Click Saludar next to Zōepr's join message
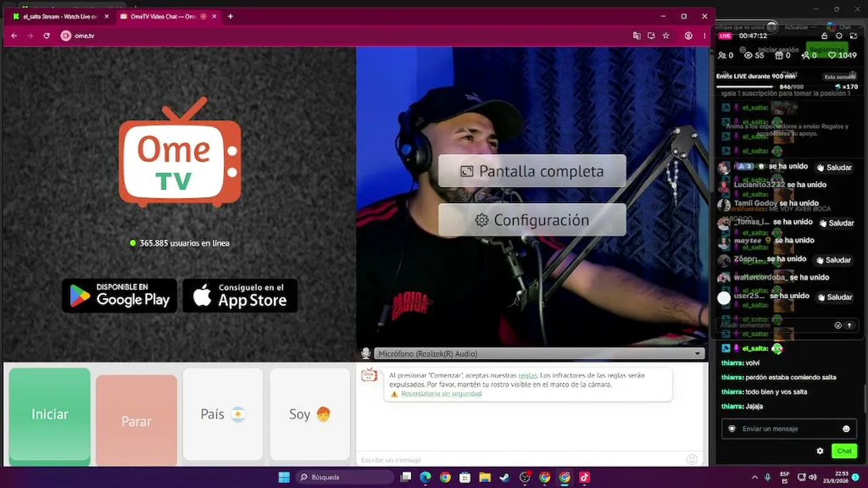Viewport: 868px width, 488px height. point(833,260)
